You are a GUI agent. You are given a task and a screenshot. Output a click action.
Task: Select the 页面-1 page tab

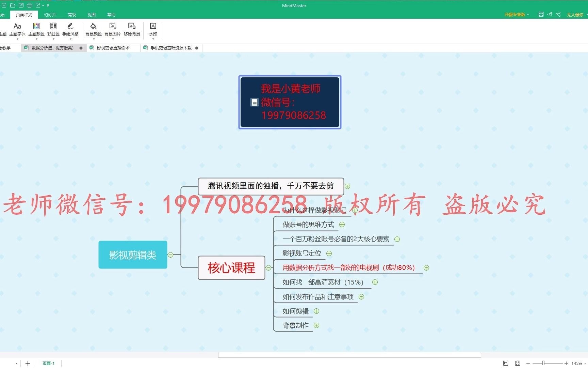pyautogui.click(x=48, y=363)
